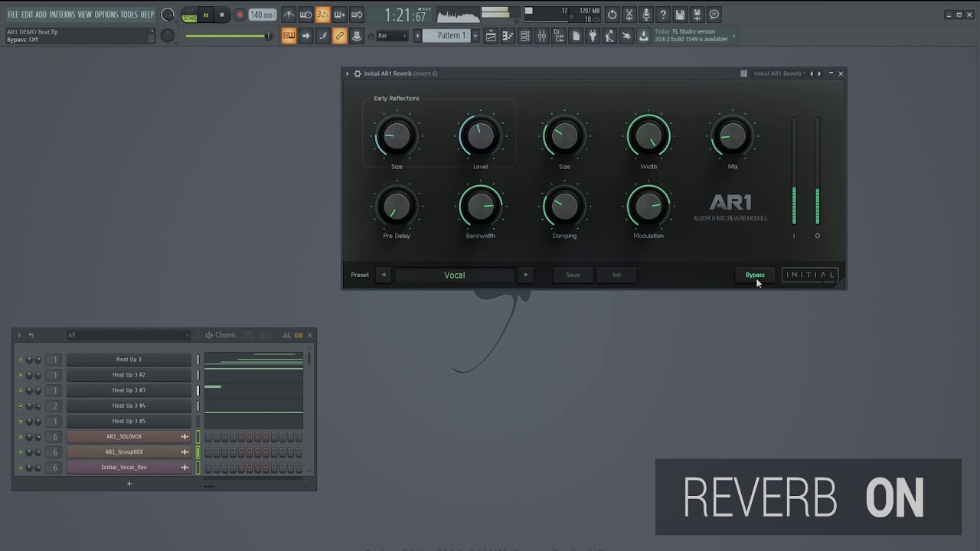This screenshot has height=551, width=980.
Task: Open the EDIT menu
Action: 28,15
